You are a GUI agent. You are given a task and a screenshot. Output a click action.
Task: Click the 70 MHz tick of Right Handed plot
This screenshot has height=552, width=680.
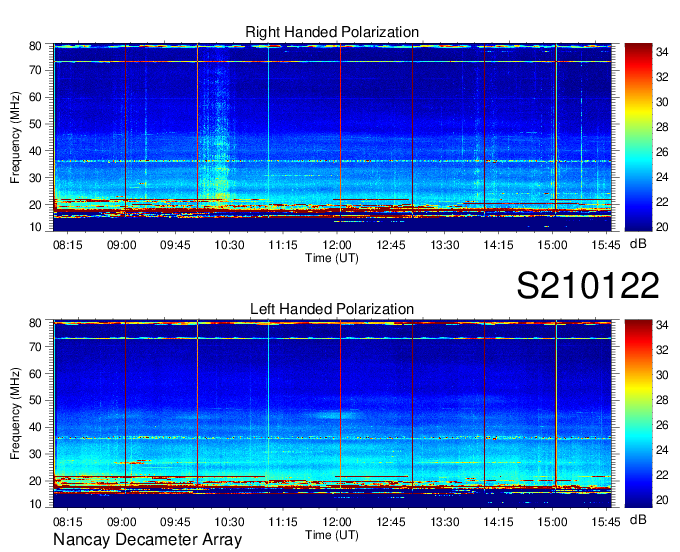coord(35,70)
